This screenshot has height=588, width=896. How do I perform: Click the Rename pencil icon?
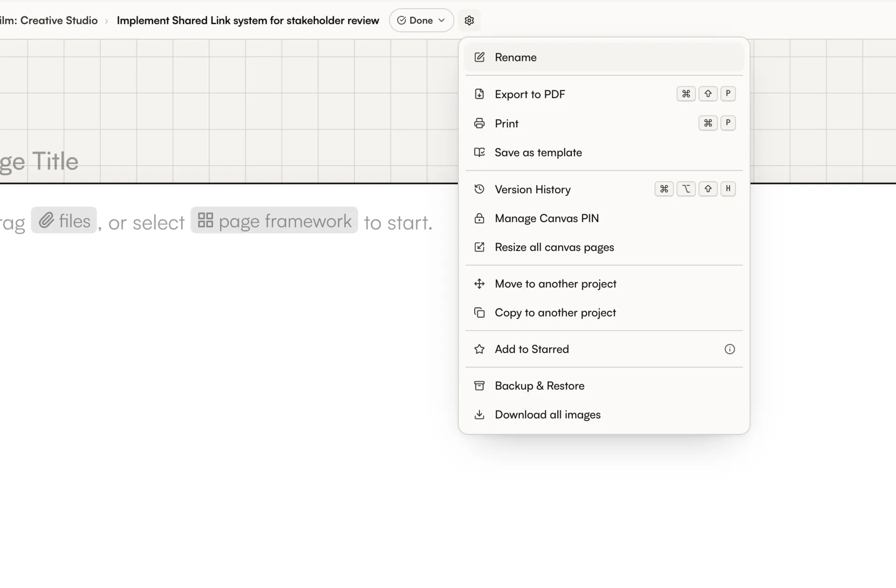(479, 57)
